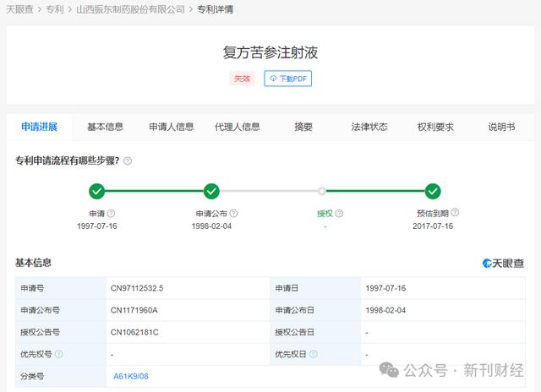Select the 权利要求 tab

click(x=435, y=128)
